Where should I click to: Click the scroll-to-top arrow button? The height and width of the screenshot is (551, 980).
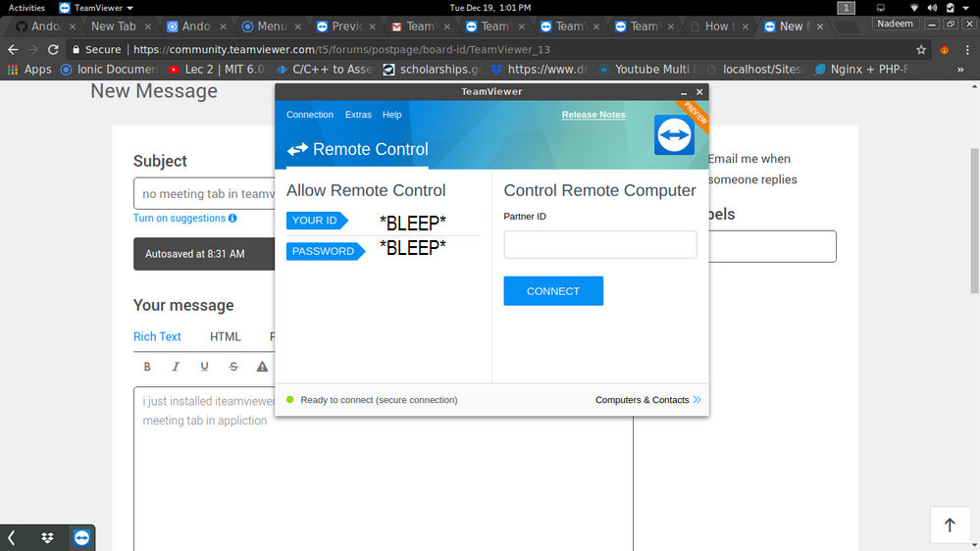950,526
